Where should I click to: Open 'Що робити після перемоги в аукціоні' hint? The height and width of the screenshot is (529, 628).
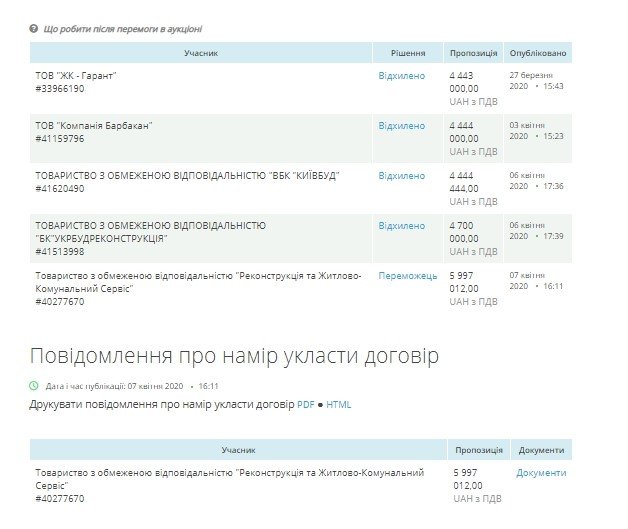coord(123,29)
